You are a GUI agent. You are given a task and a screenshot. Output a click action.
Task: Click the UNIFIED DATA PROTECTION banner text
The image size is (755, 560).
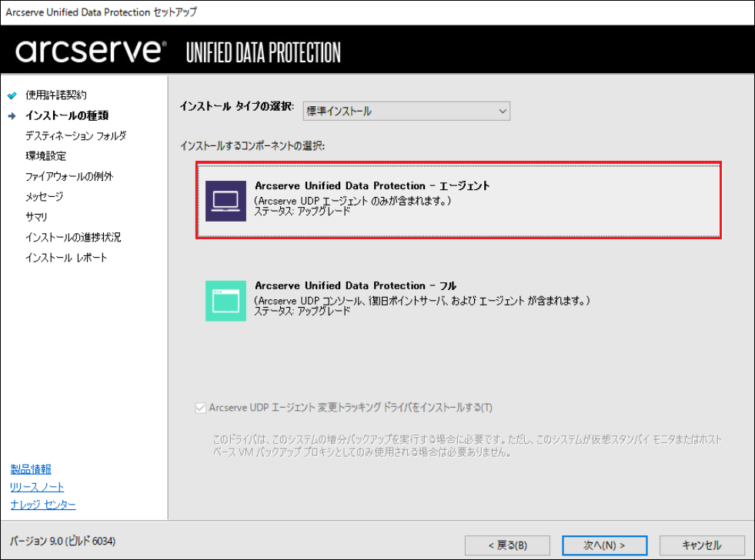pyautogui.click(x=263, y=52)
